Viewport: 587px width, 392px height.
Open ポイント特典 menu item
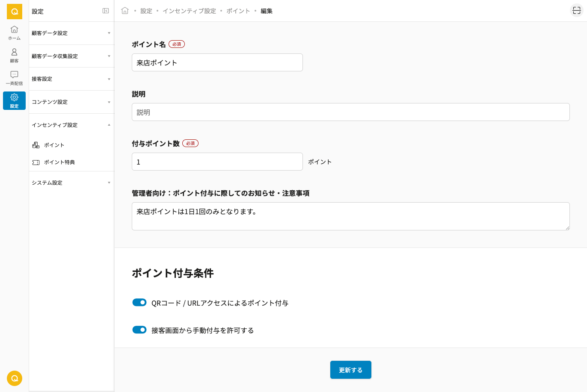(59, 162)
